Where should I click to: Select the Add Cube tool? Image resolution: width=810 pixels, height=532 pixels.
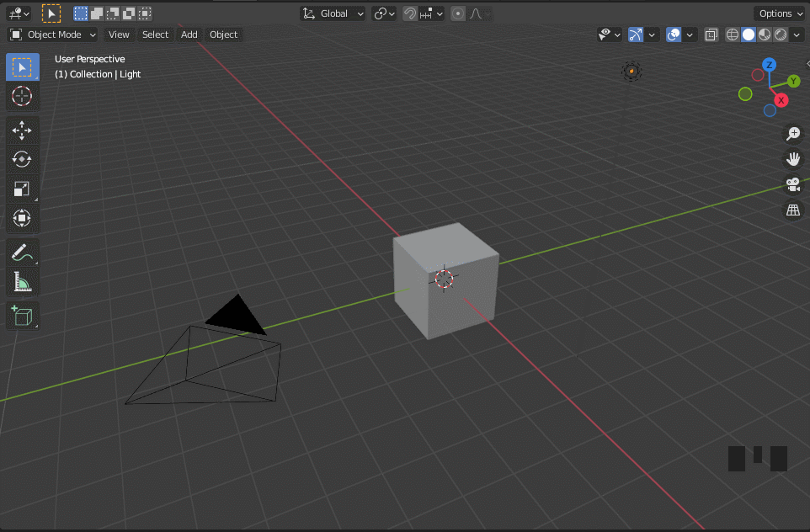pyautogui.click(x=22, y=317)
